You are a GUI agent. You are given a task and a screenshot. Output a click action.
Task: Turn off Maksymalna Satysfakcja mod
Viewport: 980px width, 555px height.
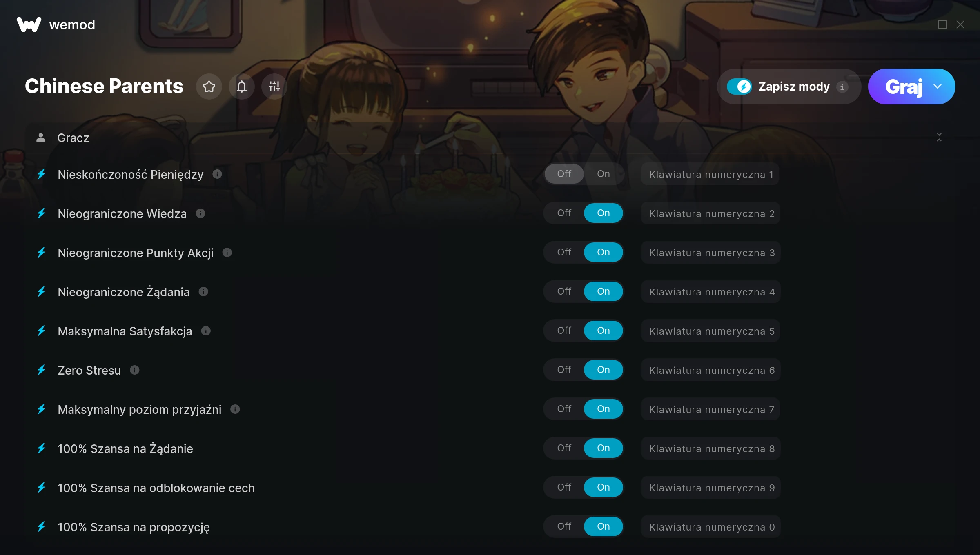(x=564, y=331)
